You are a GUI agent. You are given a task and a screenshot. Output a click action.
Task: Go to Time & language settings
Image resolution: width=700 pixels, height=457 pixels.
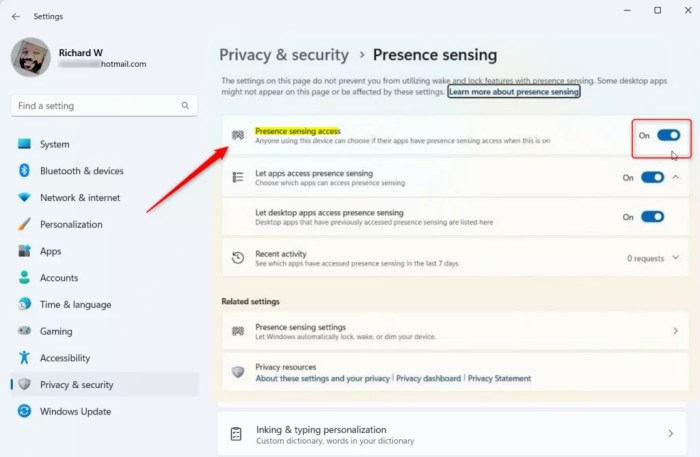[75, 304]
